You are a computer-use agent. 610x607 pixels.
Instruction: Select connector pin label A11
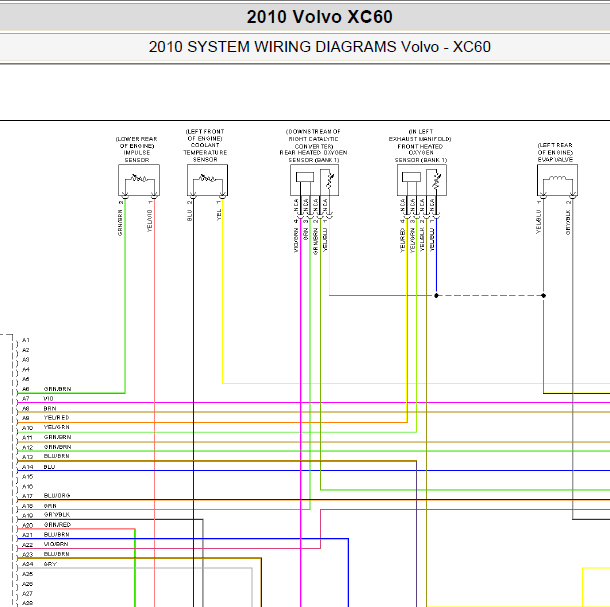coord(27,438)
